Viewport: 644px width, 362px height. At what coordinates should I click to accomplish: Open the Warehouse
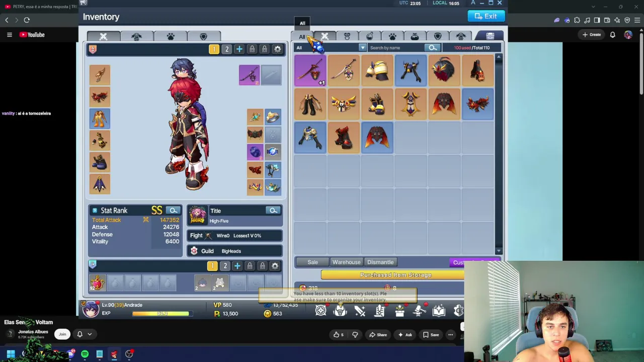coord(346,262)
